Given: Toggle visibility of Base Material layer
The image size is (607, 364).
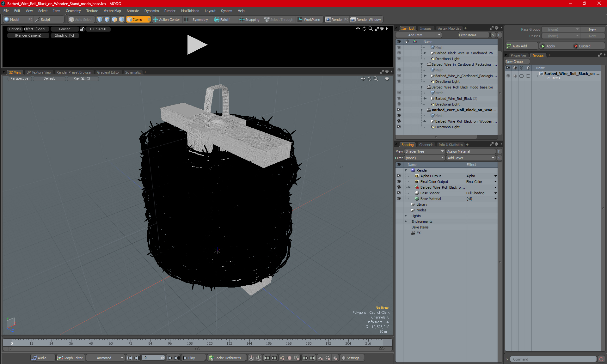Looking at the screenshot, I should click(399, 199).
